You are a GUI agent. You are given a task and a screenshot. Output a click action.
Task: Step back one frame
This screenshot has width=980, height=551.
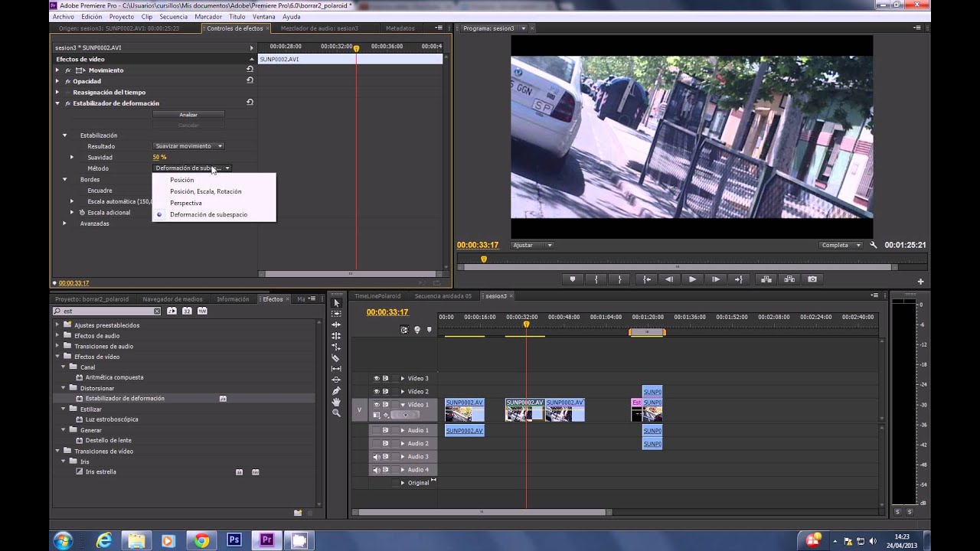(x=670, y=279)
